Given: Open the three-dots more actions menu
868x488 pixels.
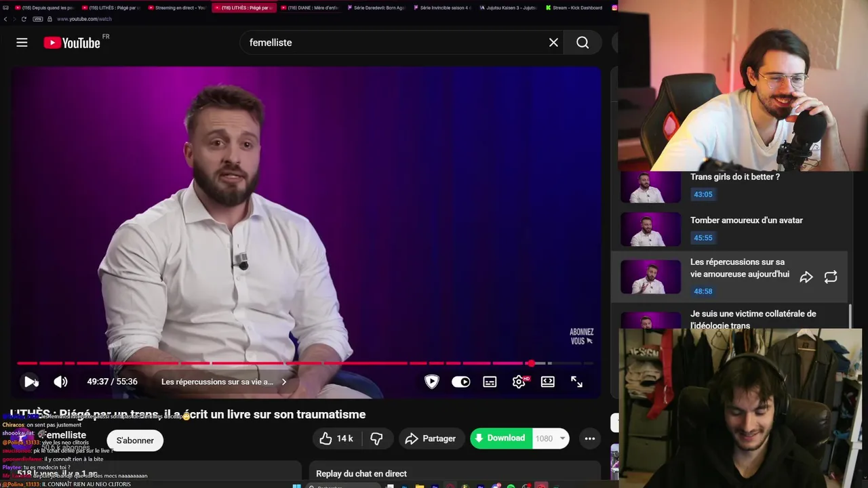Looking at the screenshot, I should click(590, 439).
